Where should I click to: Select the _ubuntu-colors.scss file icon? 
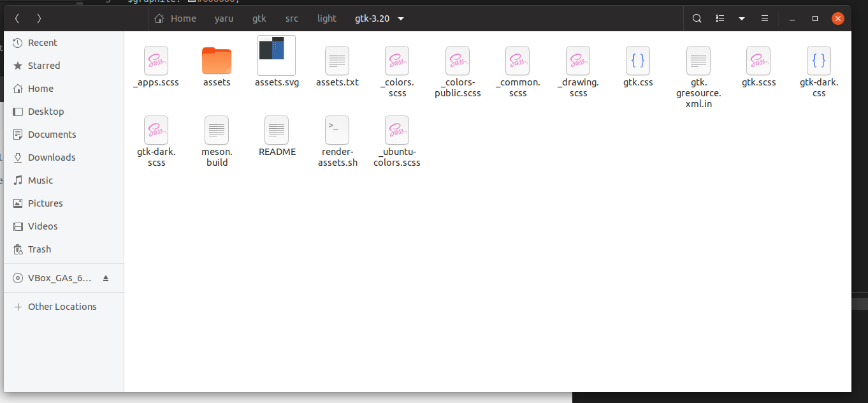(397, 130)
